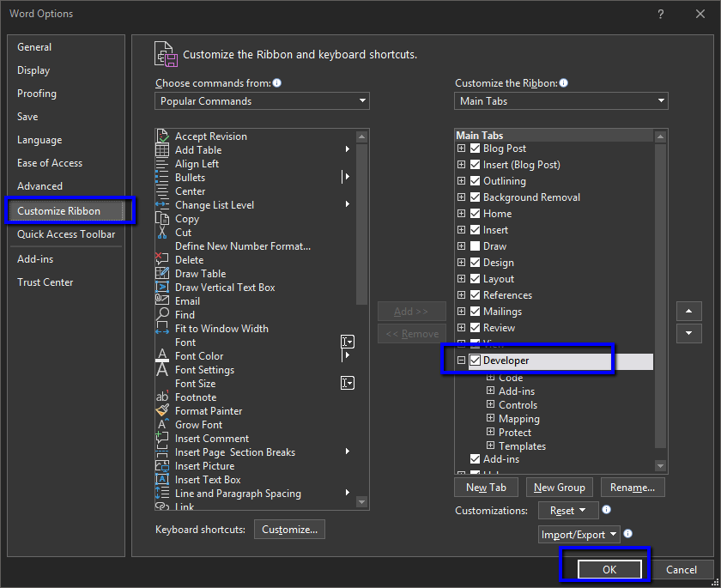
Task: Uncheck the Developer tab checkbox
Action: (x=476, y=361)
